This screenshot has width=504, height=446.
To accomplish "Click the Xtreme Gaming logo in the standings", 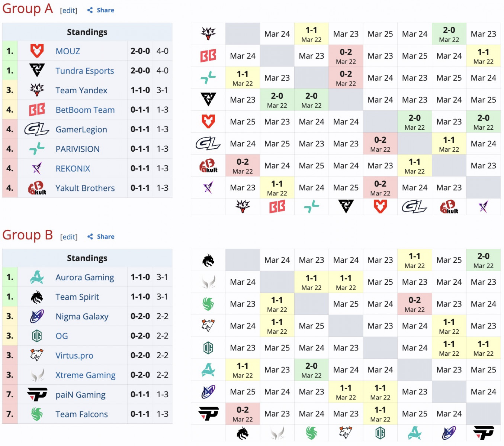I will tap(37, 375).
